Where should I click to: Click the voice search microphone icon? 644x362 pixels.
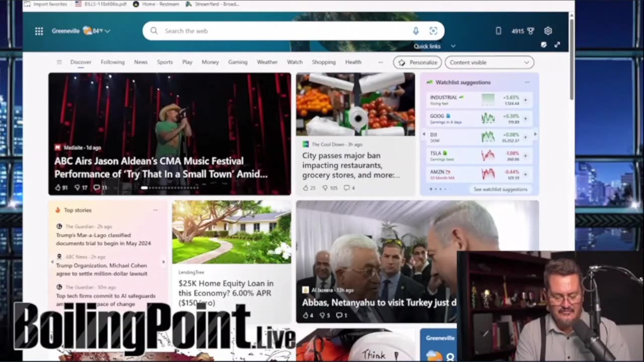pos(416,31)
